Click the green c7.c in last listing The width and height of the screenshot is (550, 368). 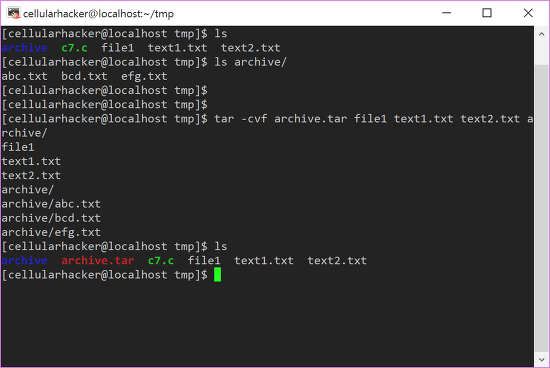(x=161, y=261)
